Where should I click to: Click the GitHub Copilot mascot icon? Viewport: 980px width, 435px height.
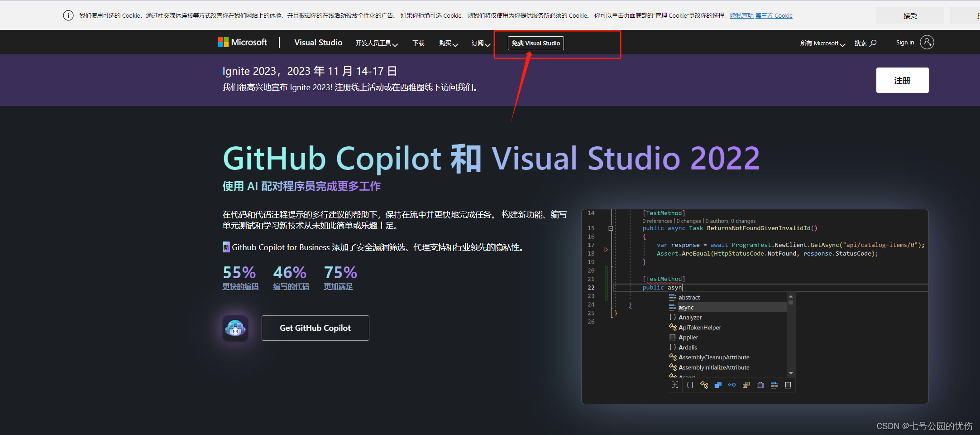tap(235, 328)
